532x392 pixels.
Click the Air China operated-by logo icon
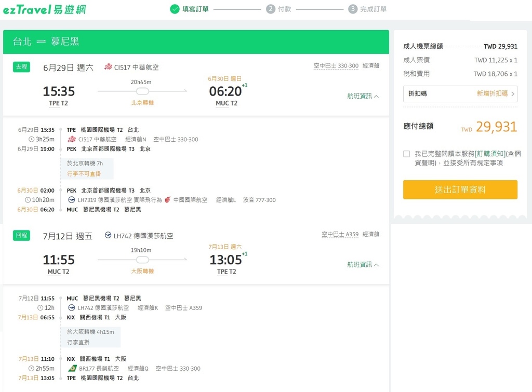click(168, 200)
